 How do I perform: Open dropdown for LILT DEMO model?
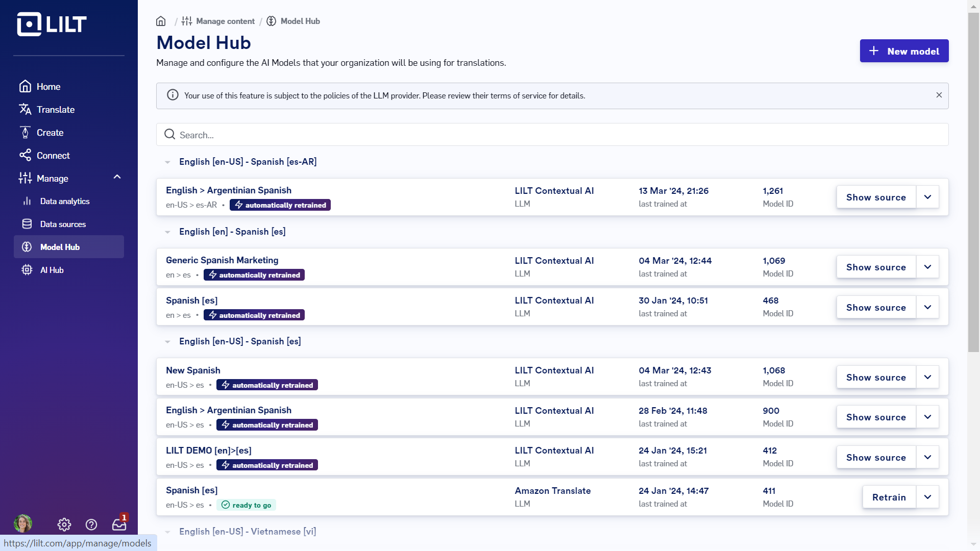tap(927, 457)
